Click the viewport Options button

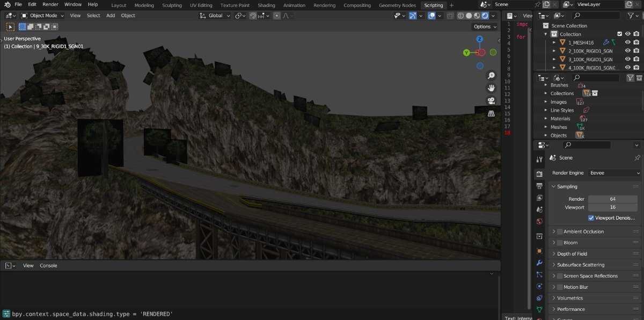click(484, 26)
